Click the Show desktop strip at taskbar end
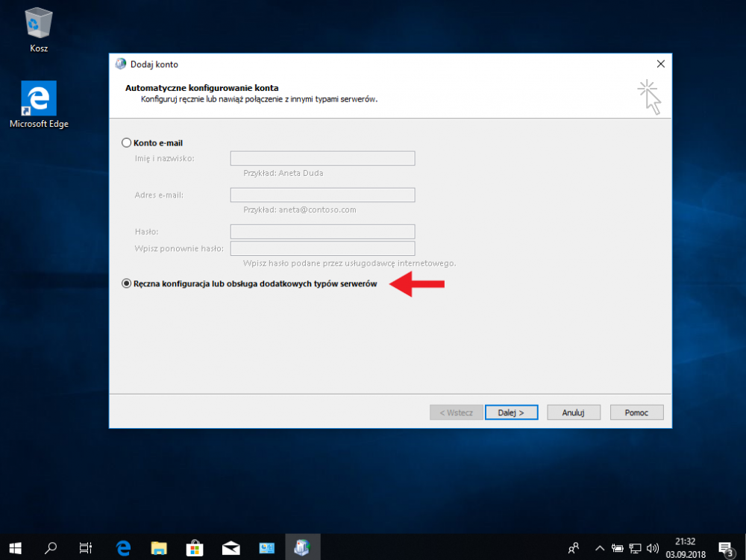Viewport: 746px width, 560px height. point(744,547)
